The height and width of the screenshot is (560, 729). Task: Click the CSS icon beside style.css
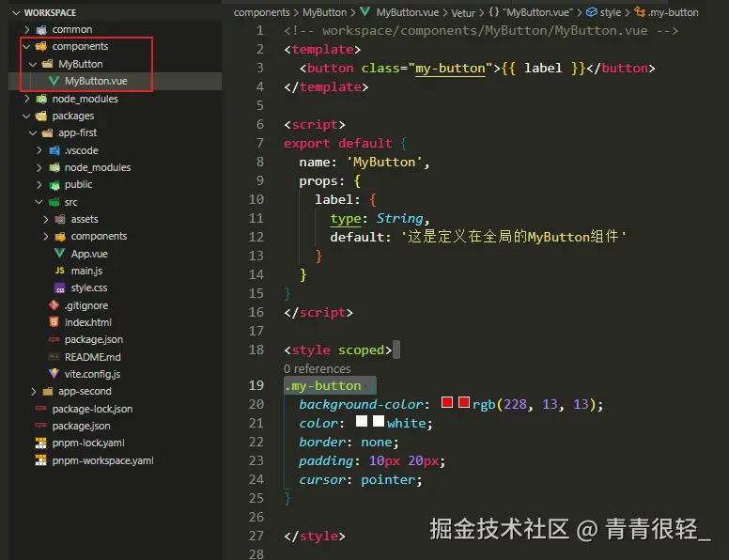[x=59, y=288]
